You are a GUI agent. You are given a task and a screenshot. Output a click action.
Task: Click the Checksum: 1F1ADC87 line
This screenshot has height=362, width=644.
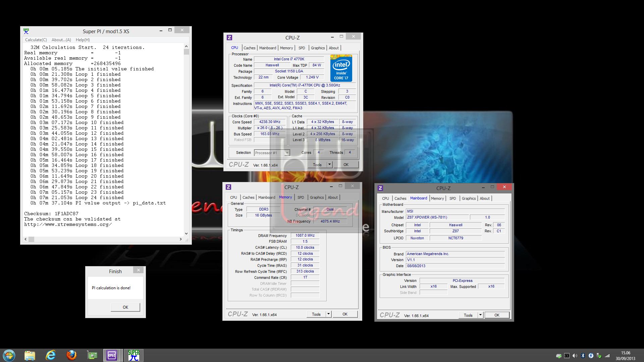(51, 214)
